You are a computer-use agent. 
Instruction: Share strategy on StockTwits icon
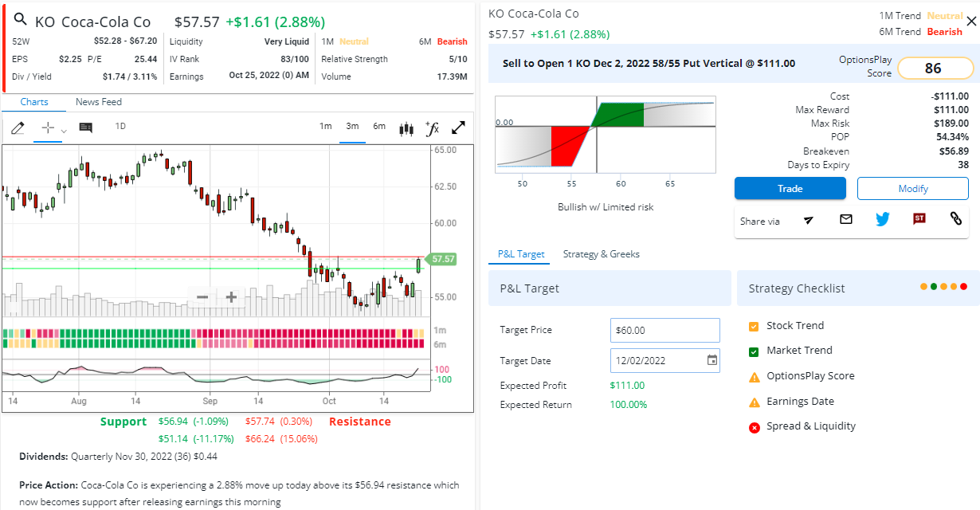click(919, 219)
